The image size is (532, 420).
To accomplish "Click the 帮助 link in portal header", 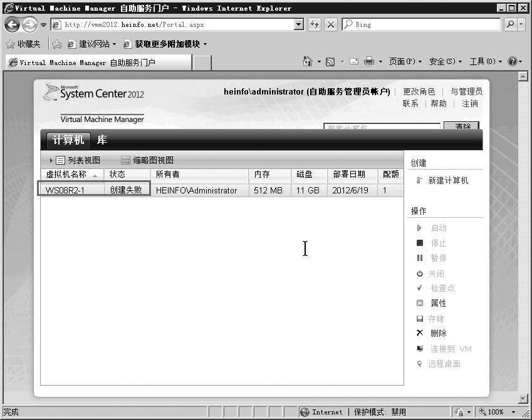I will [439, 103].
